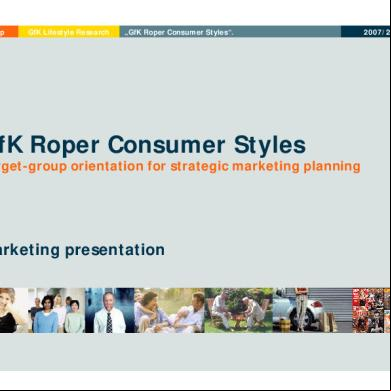Click the yellow GfK Lifestyle Research header segment

coord(69,32)
